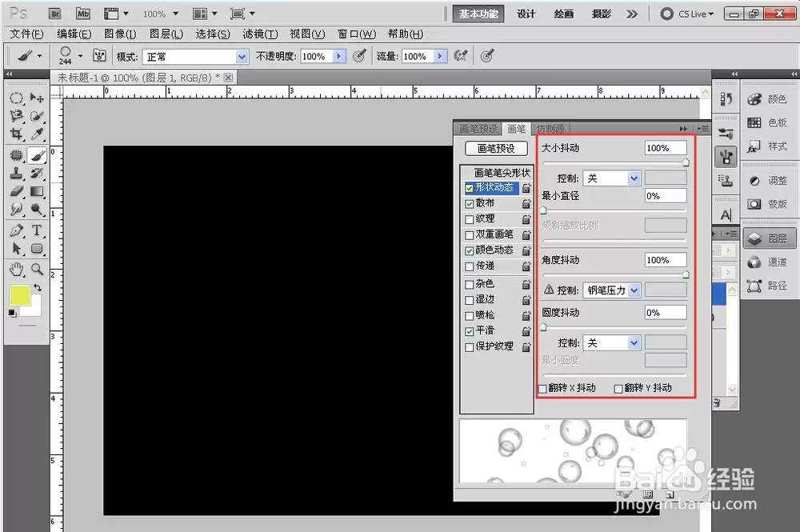This screenshot has height=532, width=800.
Task: Swap foreground and background colors
Action: [x=38, y=288]
